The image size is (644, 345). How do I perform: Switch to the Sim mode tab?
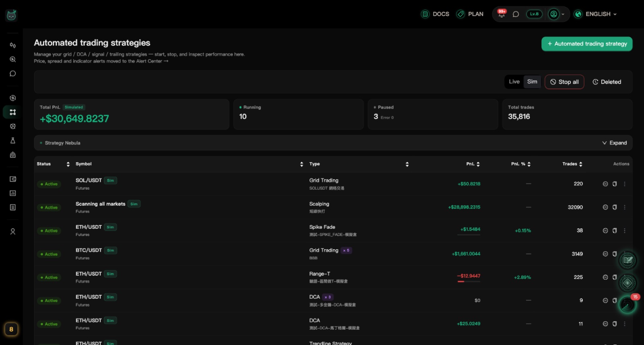532,82
